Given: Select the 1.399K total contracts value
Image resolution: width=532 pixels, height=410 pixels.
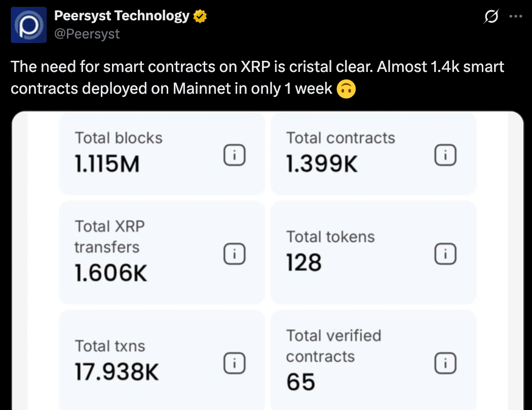Looking at the screenshot, I should [322, 165].
